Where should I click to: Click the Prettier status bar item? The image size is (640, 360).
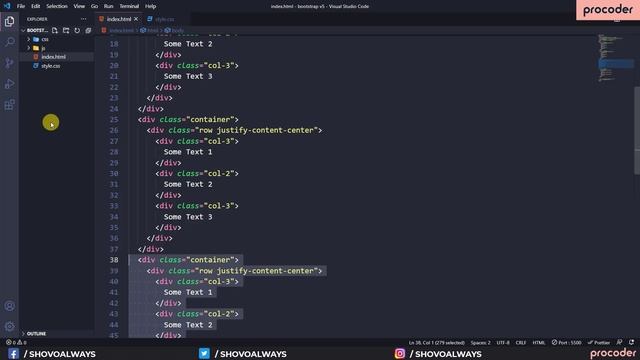pos(599,342)
